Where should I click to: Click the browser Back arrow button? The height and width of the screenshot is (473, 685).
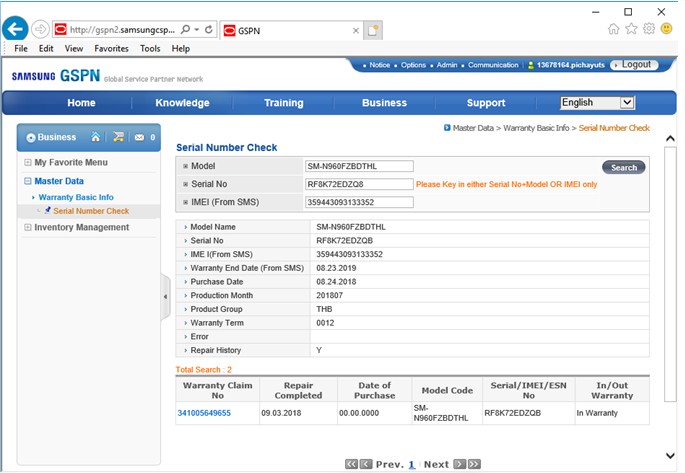point(15,29)
